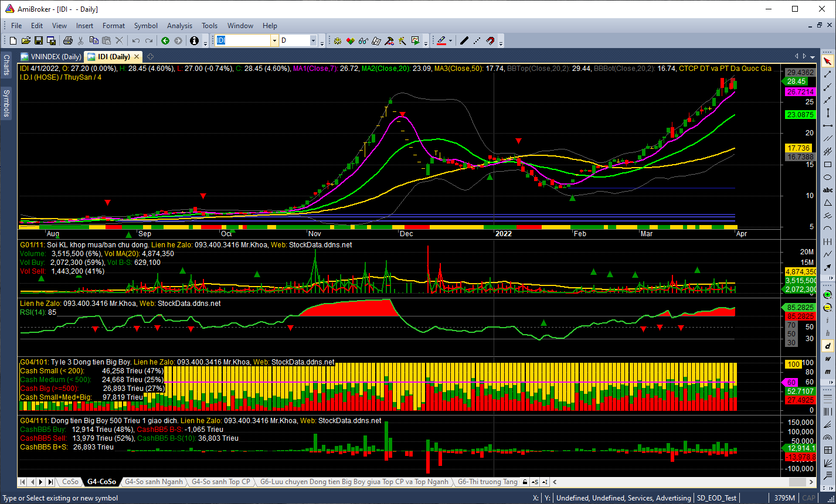Expand analysis toolbar overflow chevron

(425, 41)
